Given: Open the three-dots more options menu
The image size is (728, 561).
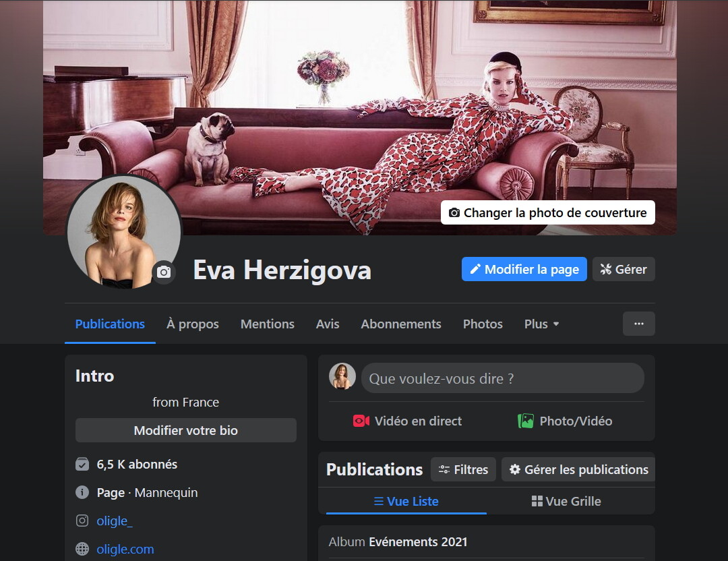Looking at the screenshot, I should coord(638,324).
